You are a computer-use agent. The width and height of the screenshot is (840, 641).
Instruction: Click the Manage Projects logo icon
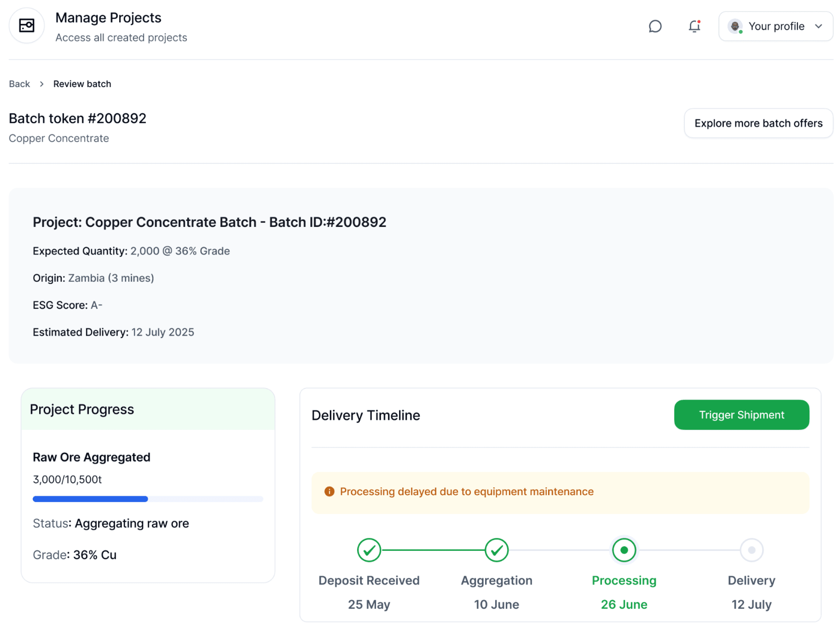pyautogui.click(x=27, y=26)
